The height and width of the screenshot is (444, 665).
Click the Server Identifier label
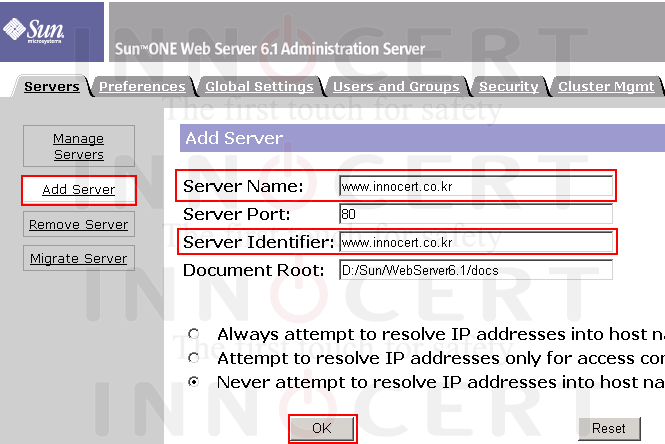click(259, 242)
